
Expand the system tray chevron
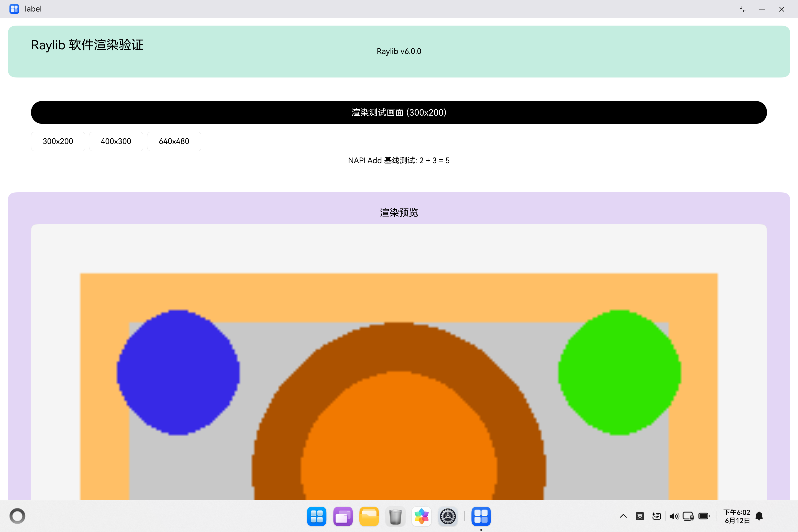click(623, 516)
